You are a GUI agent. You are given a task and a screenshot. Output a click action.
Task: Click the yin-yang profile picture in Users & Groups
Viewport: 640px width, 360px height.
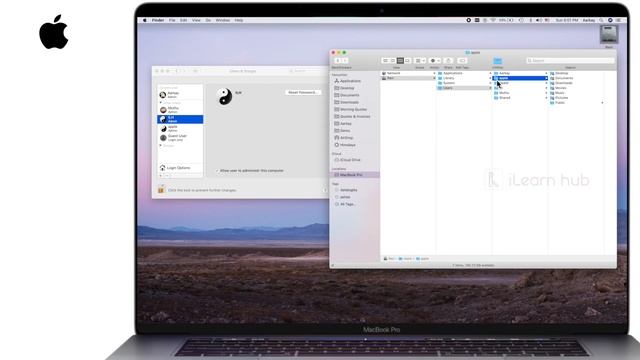tap(225, 97)
